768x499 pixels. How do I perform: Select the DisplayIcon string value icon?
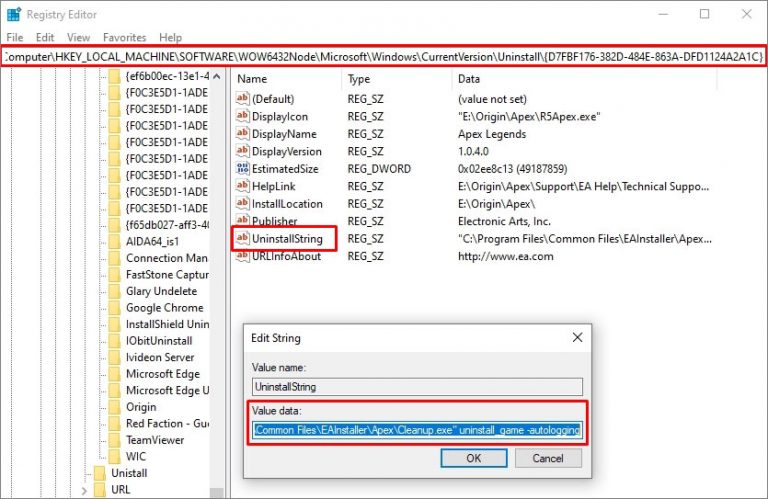point(241,116)
